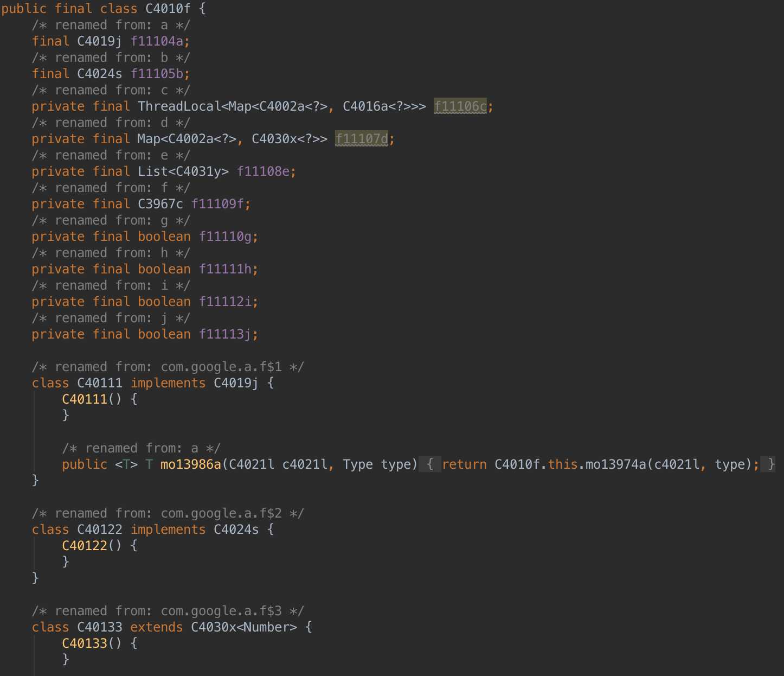
Task: Place the cursor on boolean field f11111h
Action: (225, 269)
